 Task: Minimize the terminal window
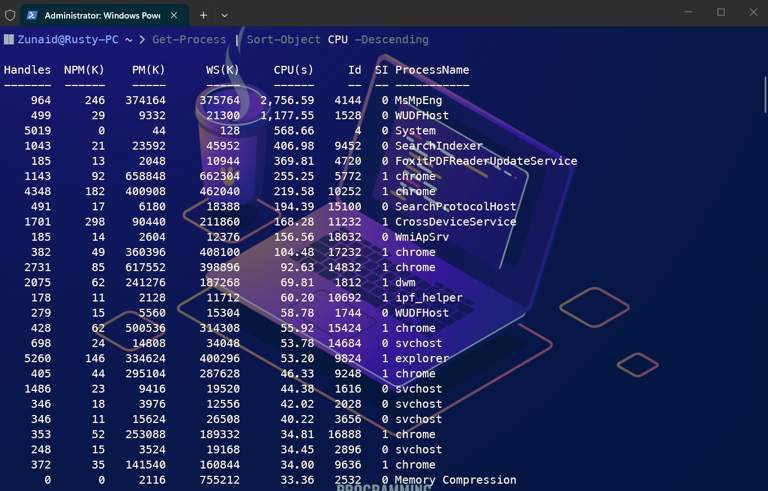[x=688, y=12]
